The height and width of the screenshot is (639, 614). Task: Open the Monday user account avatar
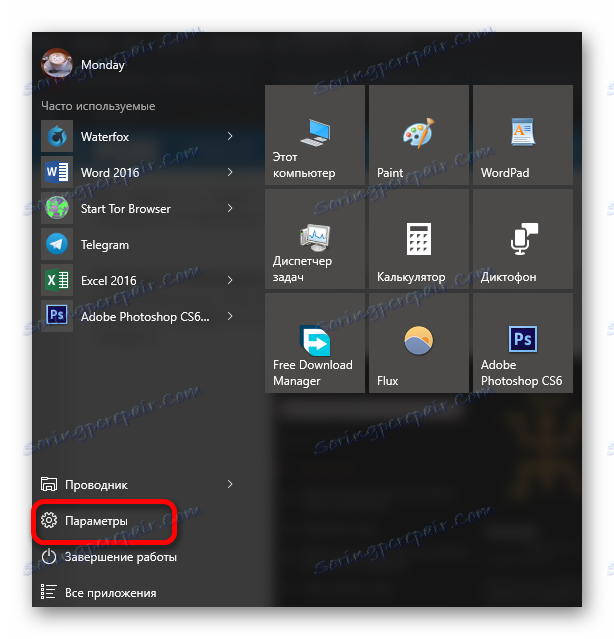tap(57, 63)
